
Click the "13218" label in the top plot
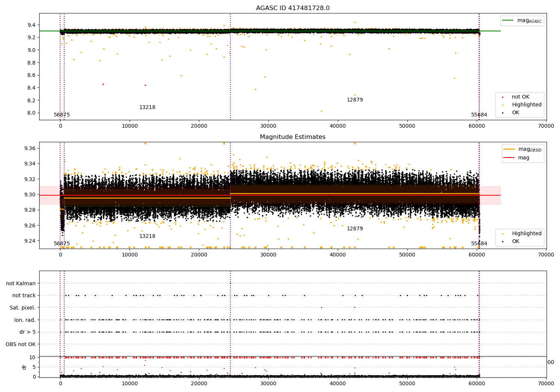[x=147, y=107]
